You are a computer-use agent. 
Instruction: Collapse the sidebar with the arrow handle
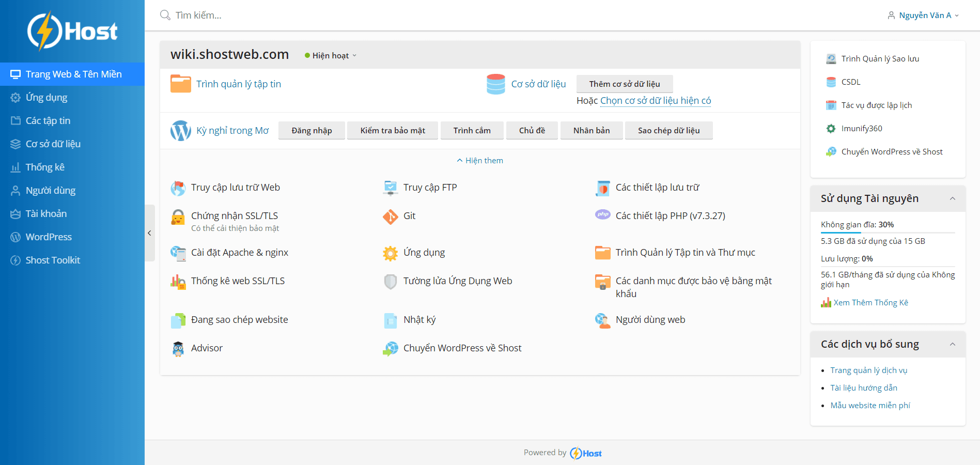pyautogui.click(x=149, y=233)
